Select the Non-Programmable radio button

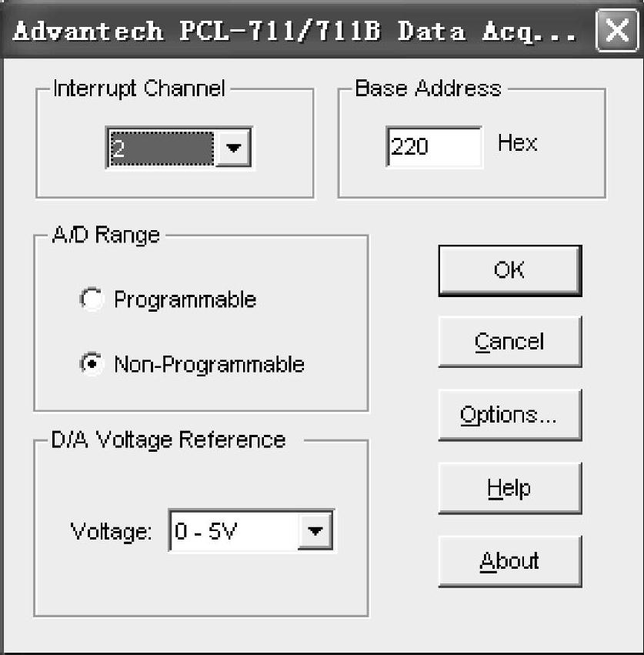(92, 364)
